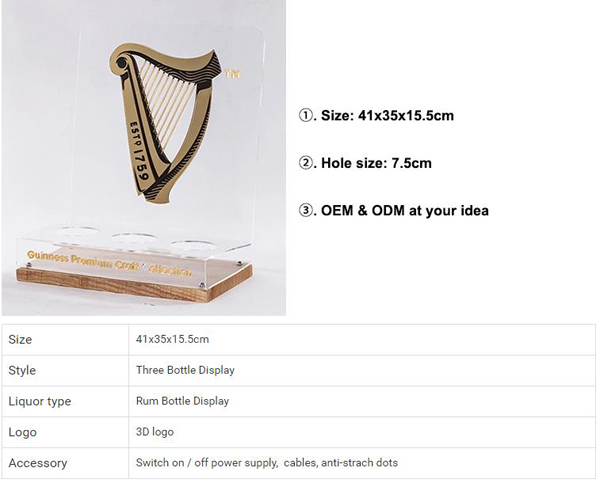Select the Size row label
The height and width of the screenshot is (483, 600).
click(20, 339)
